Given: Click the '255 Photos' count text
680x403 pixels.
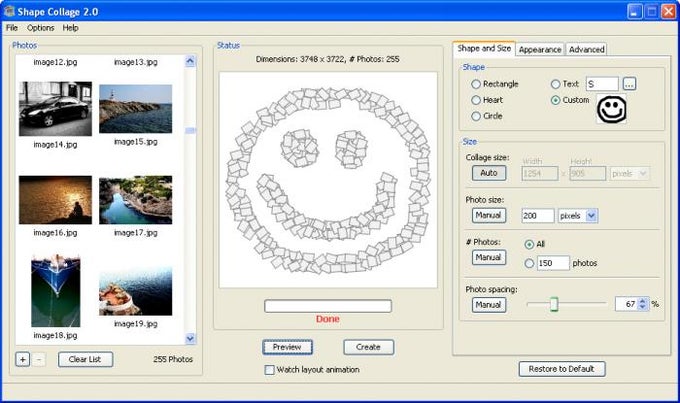Looking at the screenshot, I should coord(173,359).
